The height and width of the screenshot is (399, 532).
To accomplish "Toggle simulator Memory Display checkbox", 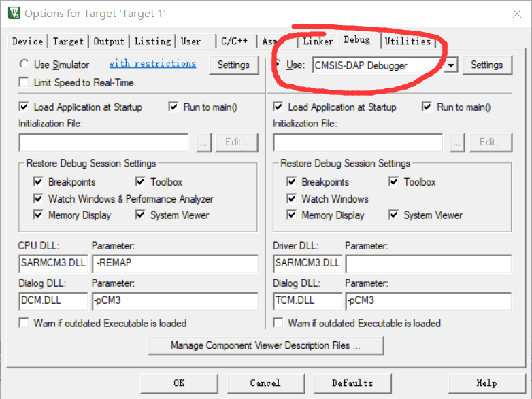I will point(38,215).
